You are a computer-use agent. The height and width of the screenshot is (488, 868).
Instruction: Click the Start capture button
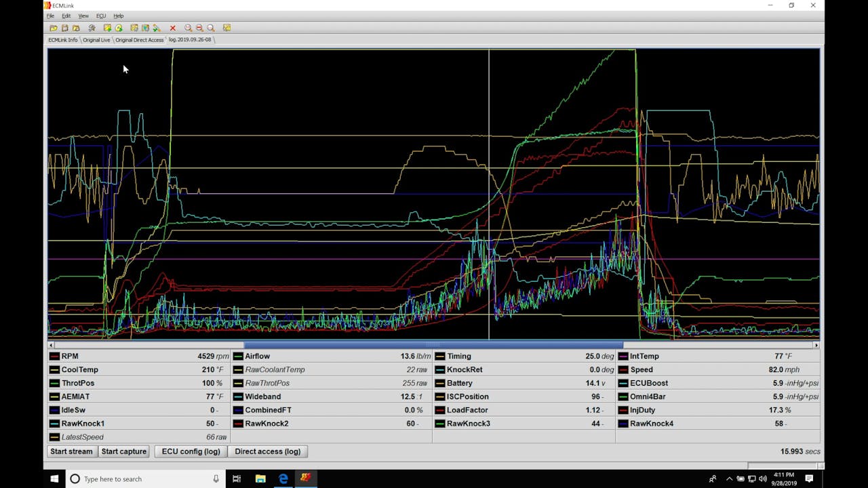pyautogui.click(x=123, y=451)
